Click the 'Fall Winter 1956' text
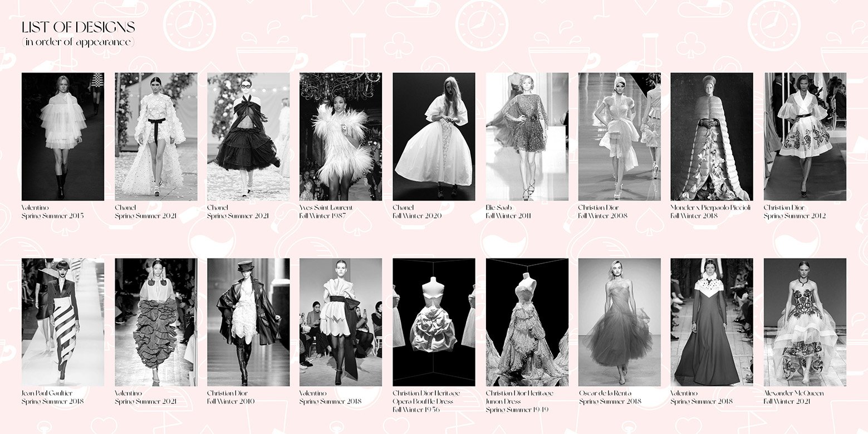This screenshot has height=434, width=868. 416,409
